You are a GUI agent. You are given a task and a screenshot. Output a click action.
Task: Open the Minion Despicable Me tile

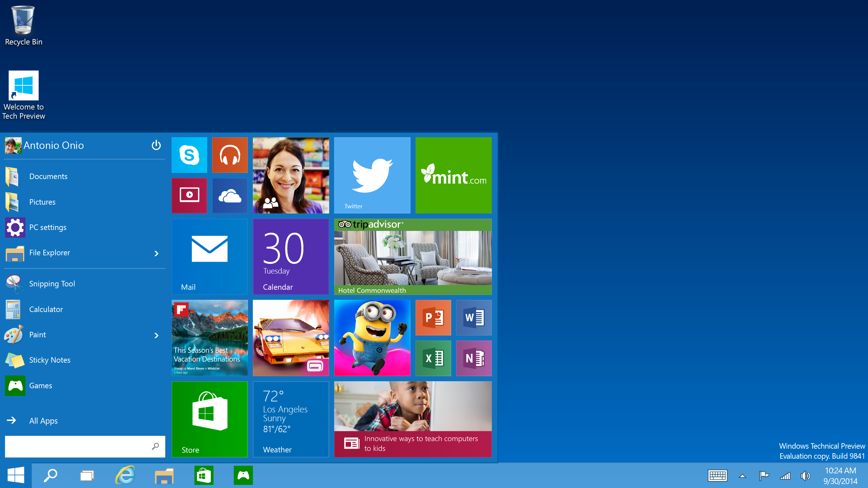click(x=373, y=339)
